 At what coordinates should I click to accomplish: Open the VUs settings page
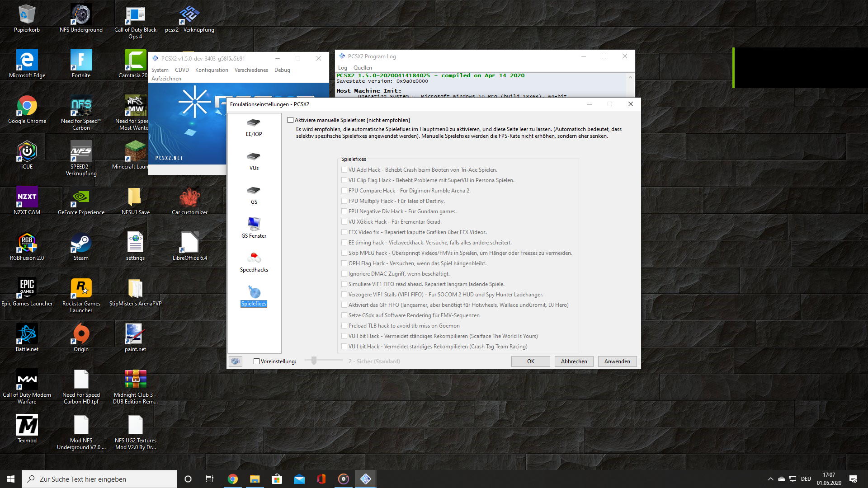[254, 161]
